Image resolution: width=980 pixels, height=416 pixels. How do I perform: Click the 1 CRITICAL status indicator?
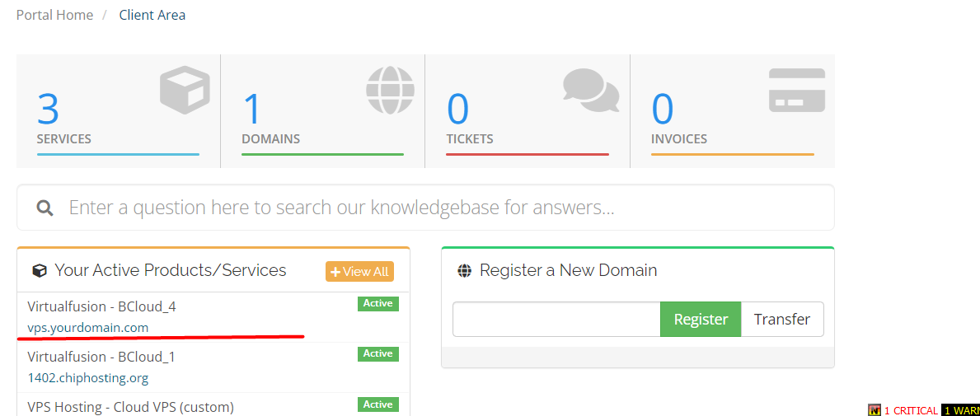(x=911, y=410)
